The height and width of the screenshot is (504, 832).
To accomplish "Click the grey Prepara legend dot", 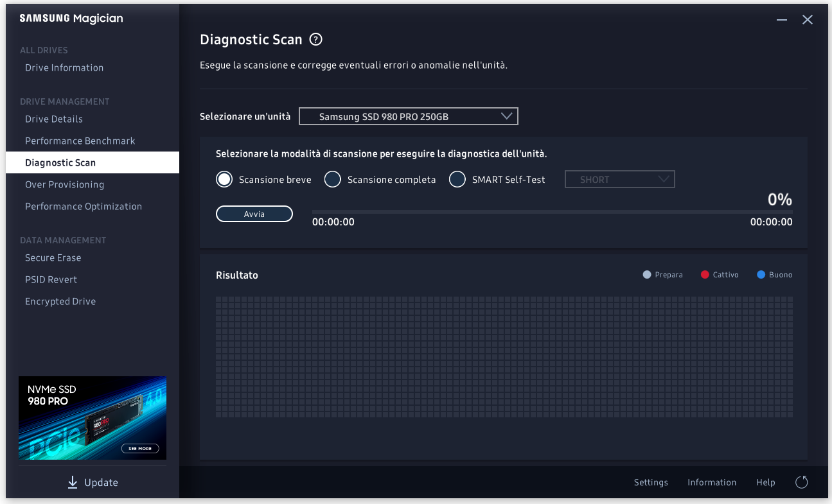I will tap(647, 275).
